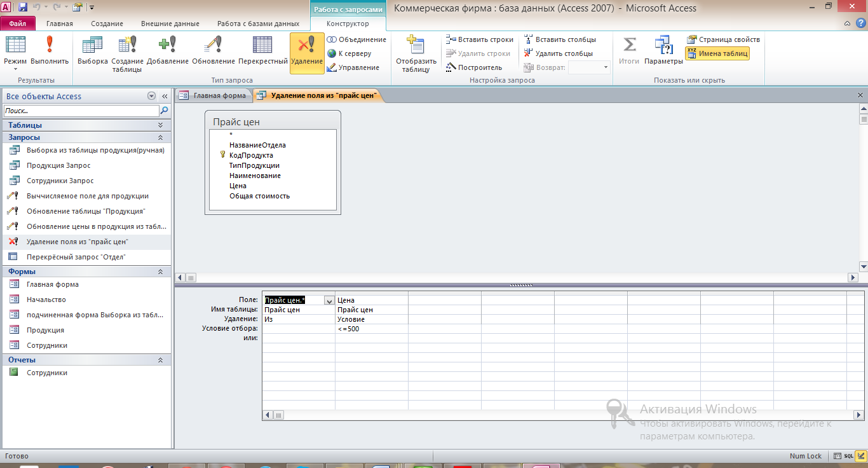Select Начальство form in navigation
Screen dimensions: 868x468
tap(86, 299)
